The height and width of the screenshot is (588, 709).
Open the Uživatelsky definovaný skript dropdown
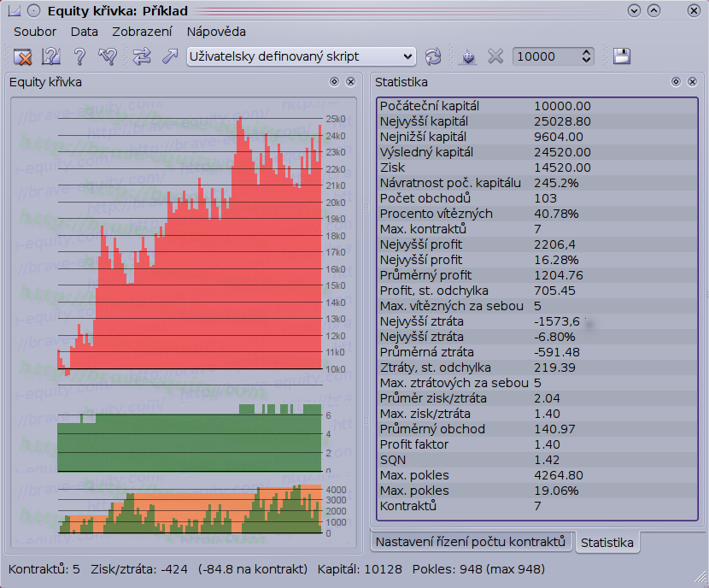point(301,56)
